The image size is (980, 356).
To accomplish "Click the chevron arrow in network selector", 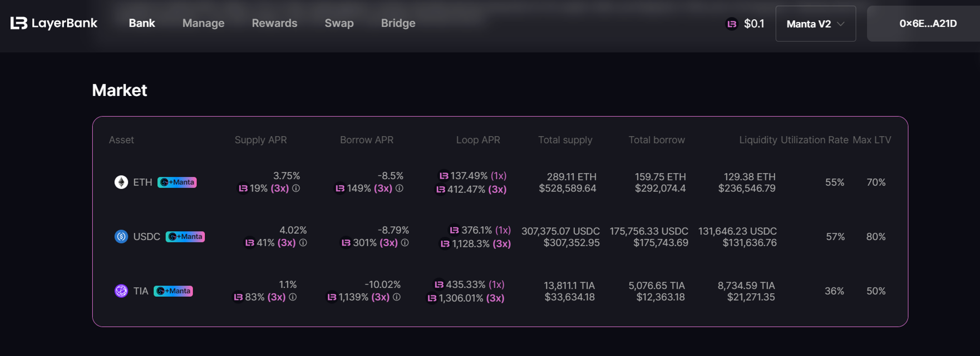I will [x=841, y=24].
